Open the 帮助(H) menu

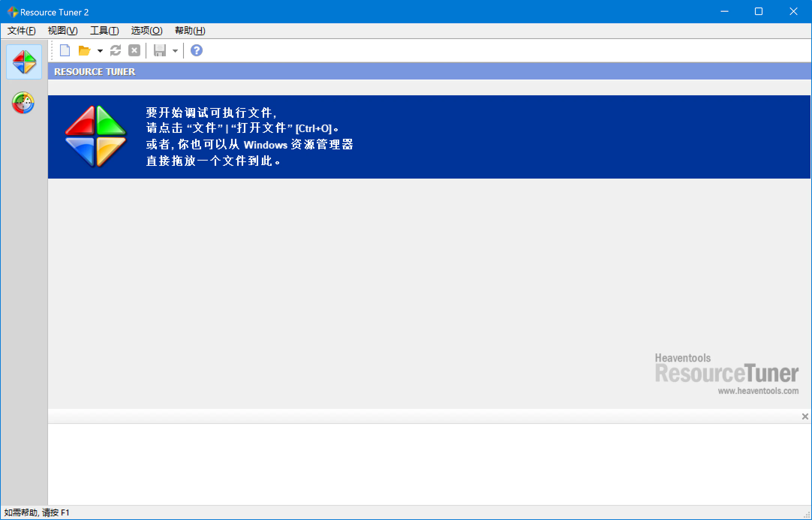[x=190, y=30]
